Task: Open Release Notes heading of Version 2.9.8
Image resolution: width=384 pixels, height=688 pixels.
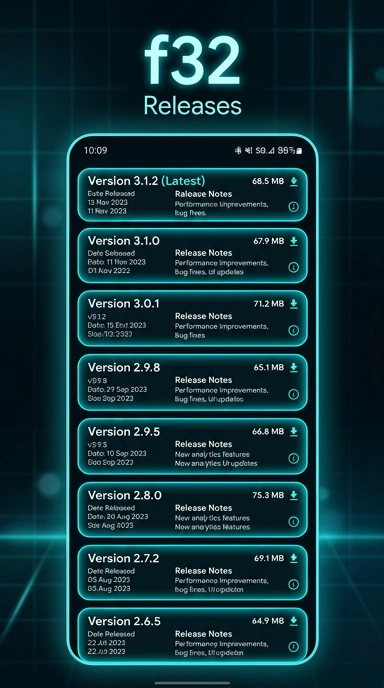Action: tap(203, 380)
